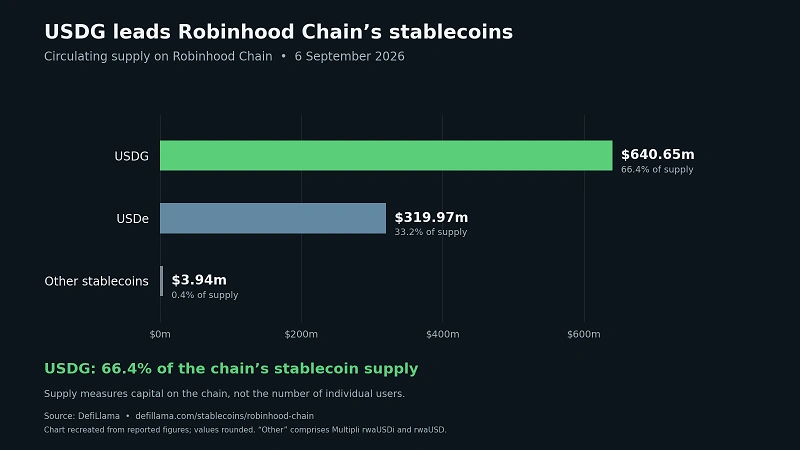Viewport: 800px width, 450px height.
Task: Click the 33.2% of supply annotation
Action: (431, 232)
